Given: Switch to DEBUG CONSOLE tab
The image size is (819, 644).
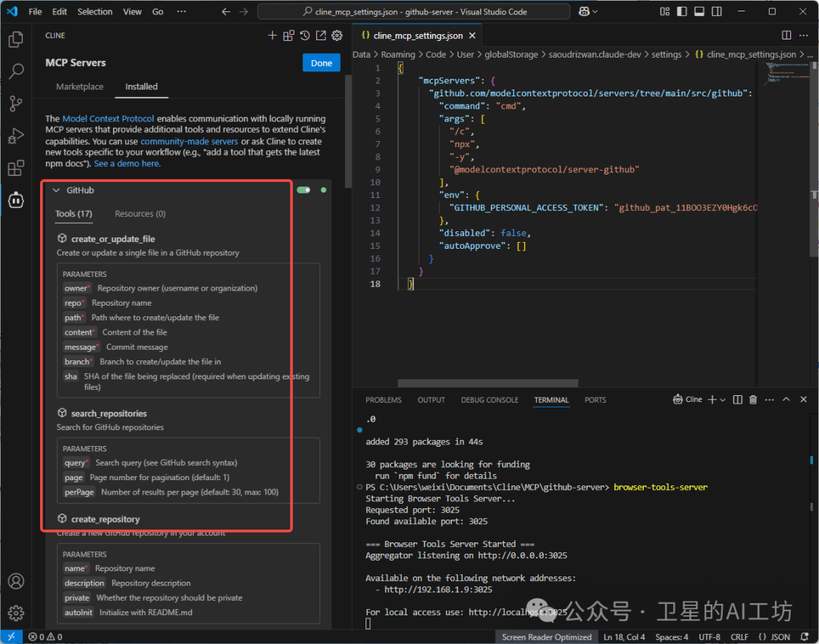Looking at the screenshot, I should pyautogui.click(x=489, y=400).
